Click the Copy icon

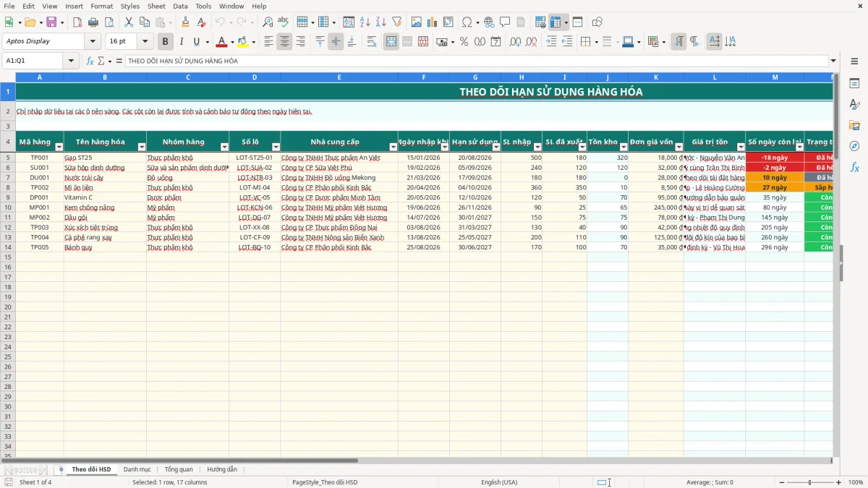[144, 22]
